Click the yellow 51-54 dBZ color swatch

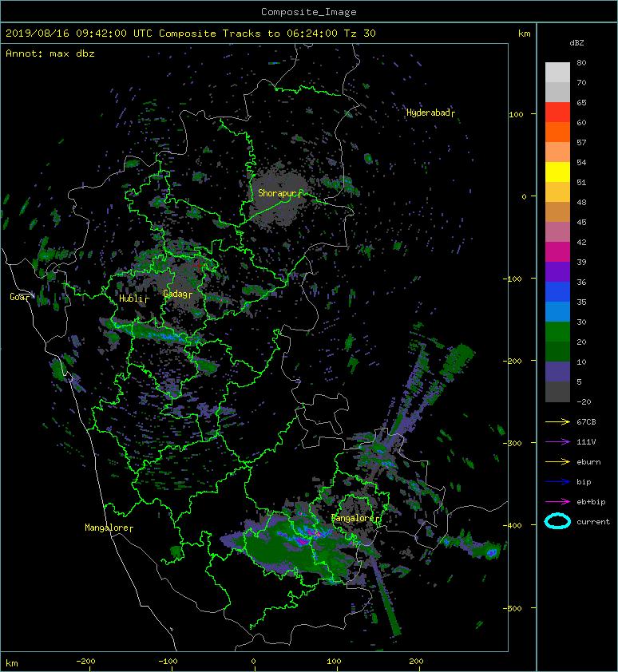point(557,172)
